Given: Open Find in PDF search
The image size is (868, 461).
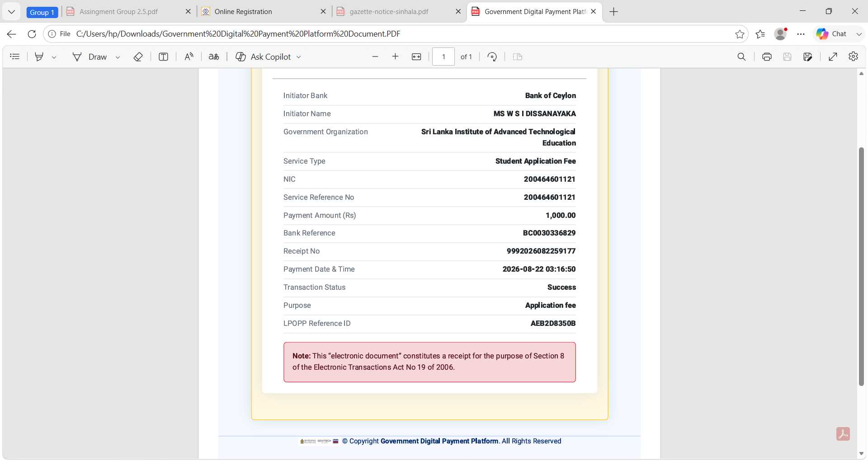Looking at the screenshot, I should 741,56.
